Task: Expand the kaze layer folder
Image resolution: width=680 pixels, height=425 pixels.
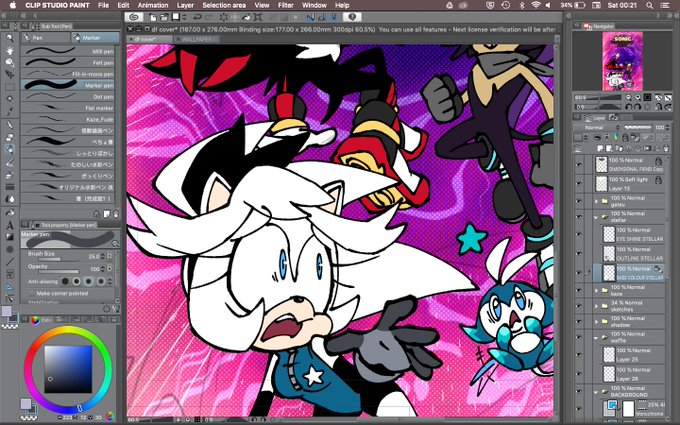Action: coord(596,291)
